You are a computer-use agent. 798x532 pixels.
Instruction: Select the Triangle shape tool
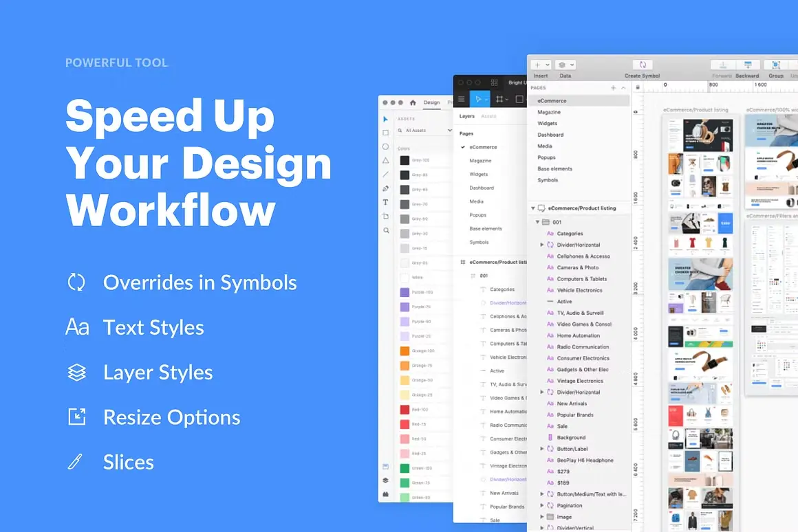tap(385, 160)
